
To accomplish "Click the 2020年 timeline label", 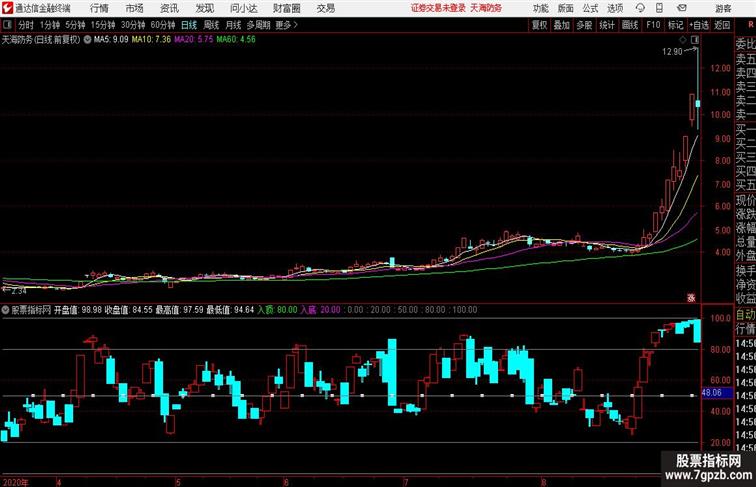I will coord(15,482).
